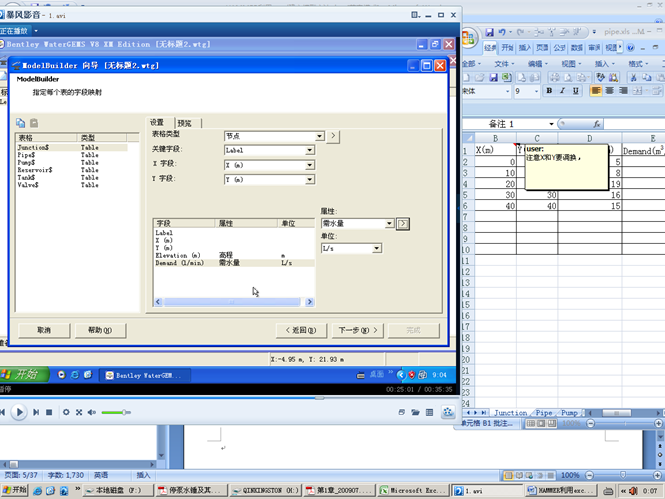Click the film-reel icon at the player's right
This screenshot has width=665, height=499.
point(448,412)
